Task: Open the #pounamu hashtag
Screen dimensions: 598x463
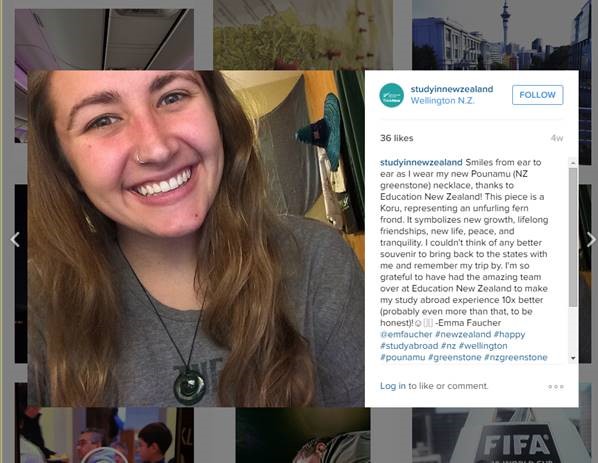Action: pos(402,357)
